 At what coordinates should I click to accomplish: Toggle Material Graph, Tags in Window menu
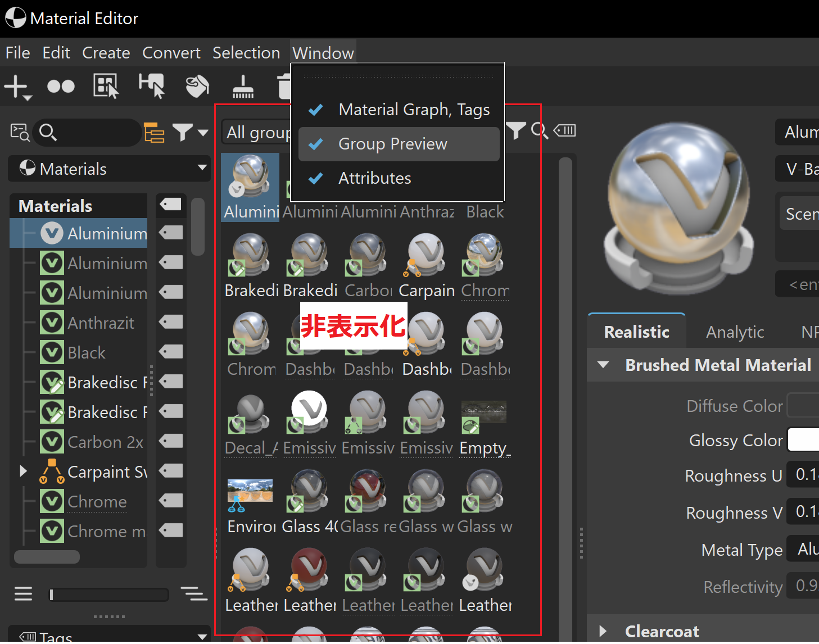point(399,110)
